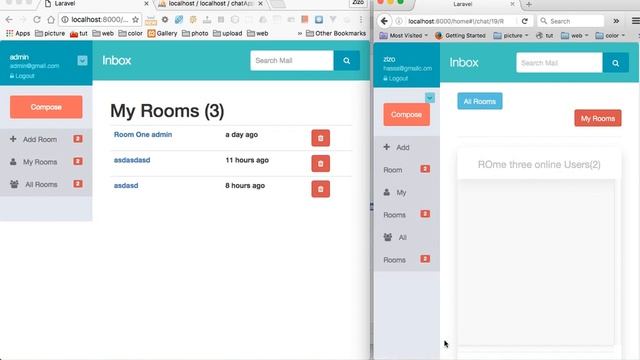Open the asdasd room link
Viewport: 640px width, 360px height.
[126, 185]
